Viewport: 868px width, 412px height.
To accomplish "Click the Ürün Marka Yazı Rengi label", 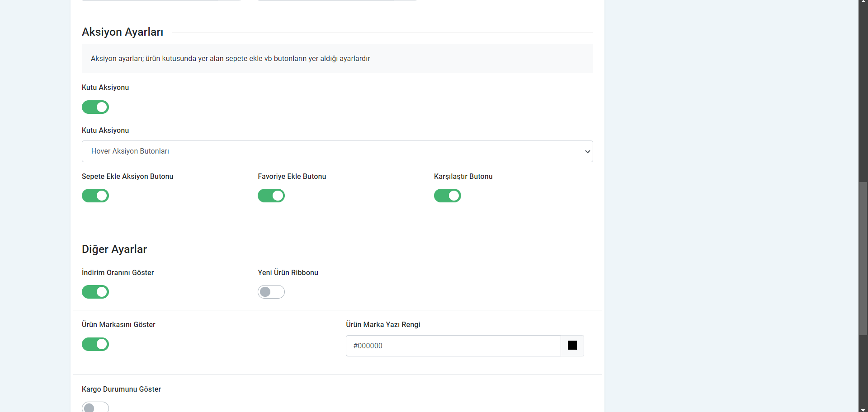I will (x=383, y=324).
